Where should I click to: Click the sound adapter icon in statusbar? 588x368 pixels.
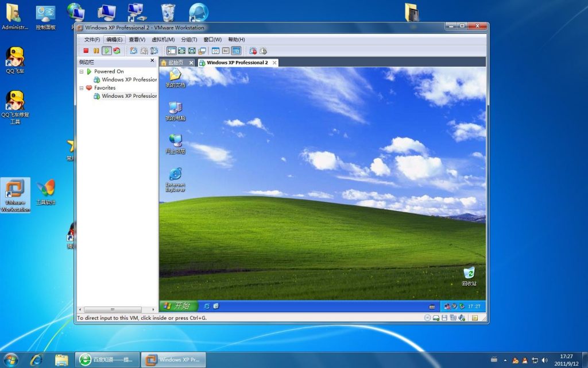point(461,317)
